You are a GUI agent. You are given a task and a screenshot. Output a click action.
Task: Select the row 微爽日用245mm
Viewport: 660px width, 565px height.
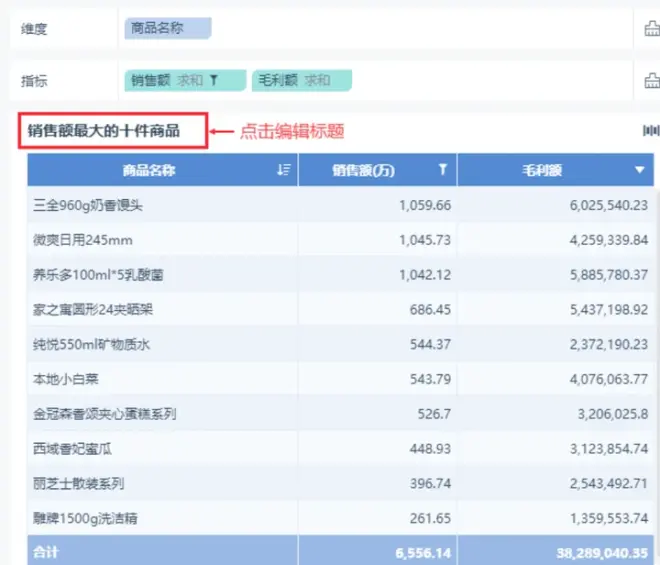point(341,240)
